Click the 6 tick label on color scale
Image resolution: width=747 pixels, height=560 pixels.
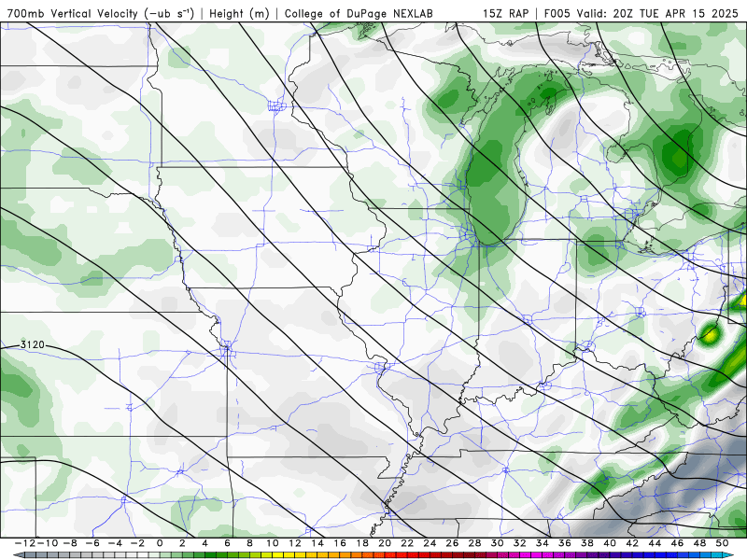point(227,543)
